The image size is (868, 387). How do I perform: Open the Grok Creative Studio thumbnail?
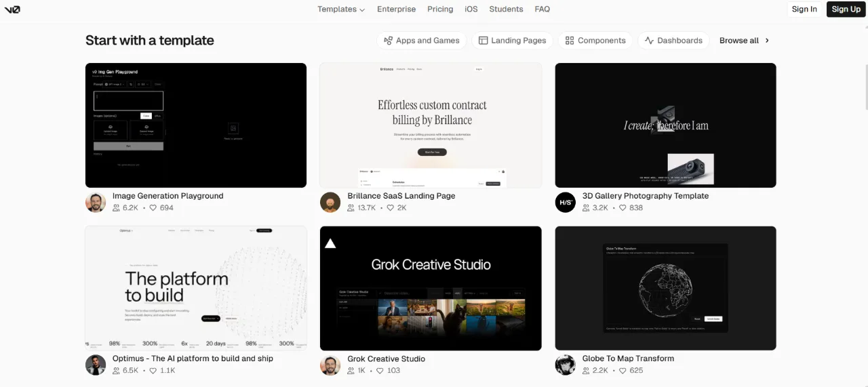[431, 288]
